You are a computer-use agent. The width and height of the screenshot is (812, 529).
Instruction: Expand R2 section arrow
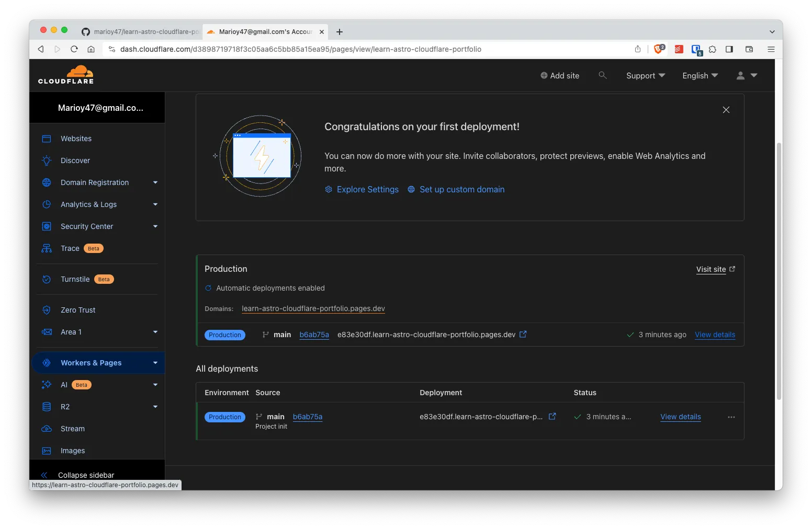[x=155, y=407]
